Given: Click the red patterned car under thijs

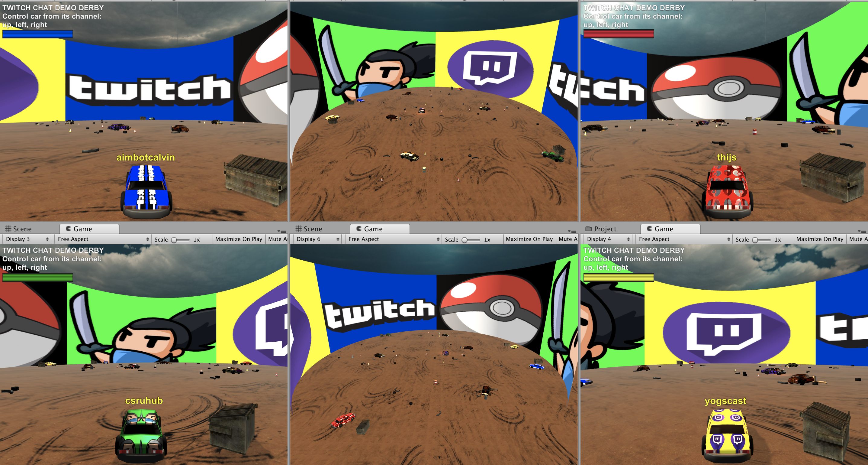Looking at the screenshot, I should (x=727, y=191).
